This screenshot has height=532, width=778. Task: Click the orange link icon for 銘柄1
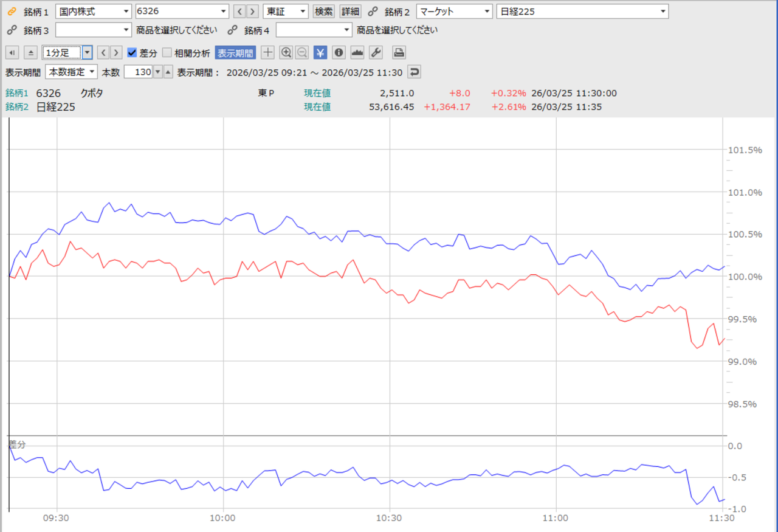click(x=11, y=12)
